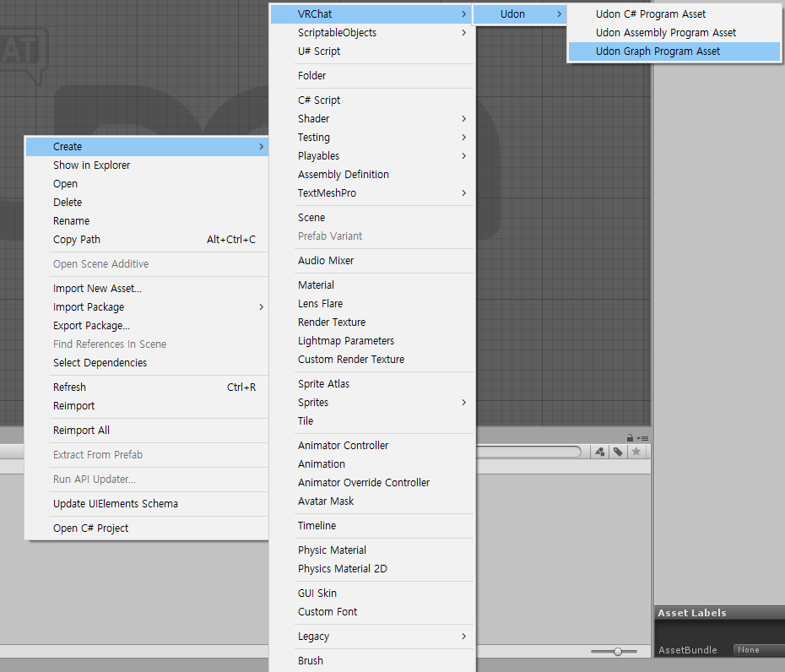Click the Search by Type icon
Viewport: 785px width, 672px height.
[600, 452]
